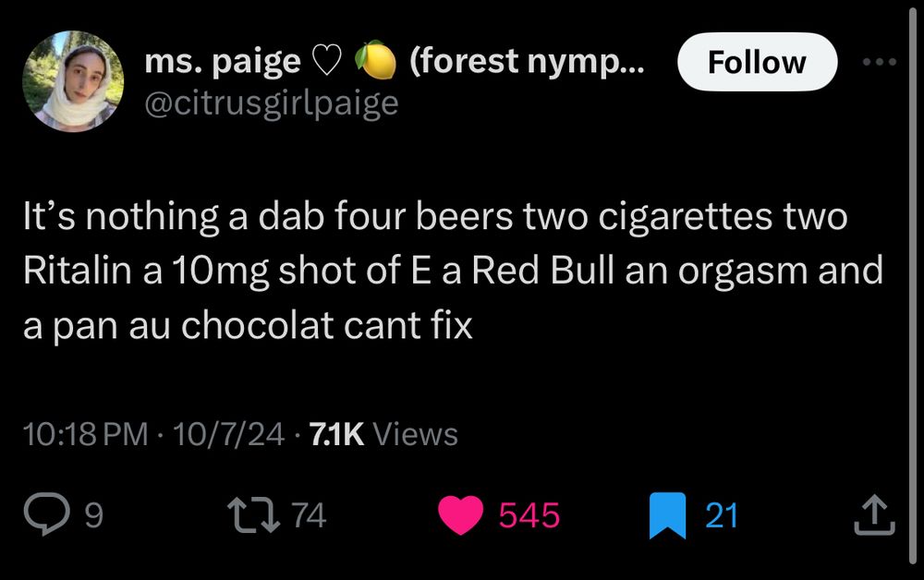Screen dimensions: 924x580
Task: Follow ms. paige using the Follow button
Action: point(758,62)
